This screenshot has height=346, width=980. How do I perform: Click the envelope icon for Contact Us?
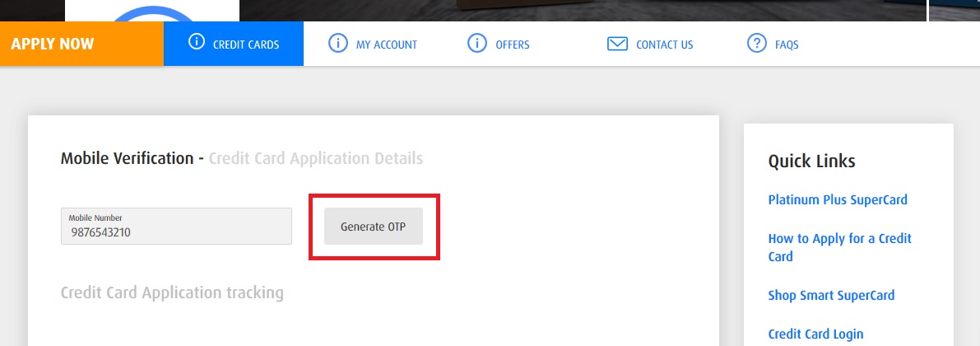(617, 44)
